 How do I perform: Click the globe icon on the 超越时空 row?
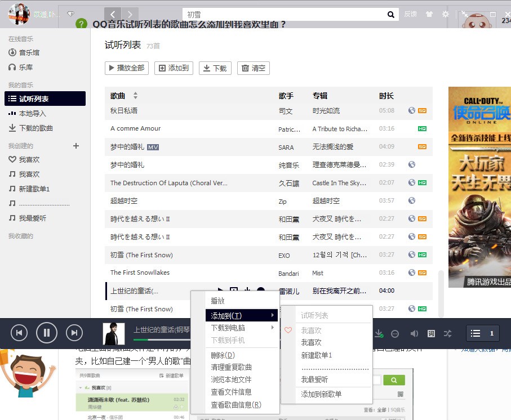(x=412, y=200)
